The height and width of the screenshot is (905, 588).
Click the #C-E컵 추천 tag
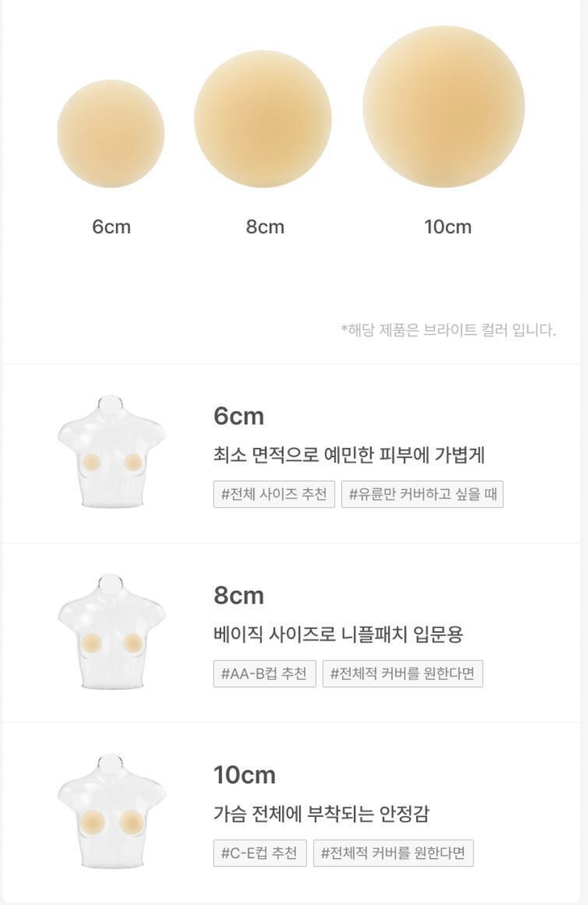click(x=260, y=853)
